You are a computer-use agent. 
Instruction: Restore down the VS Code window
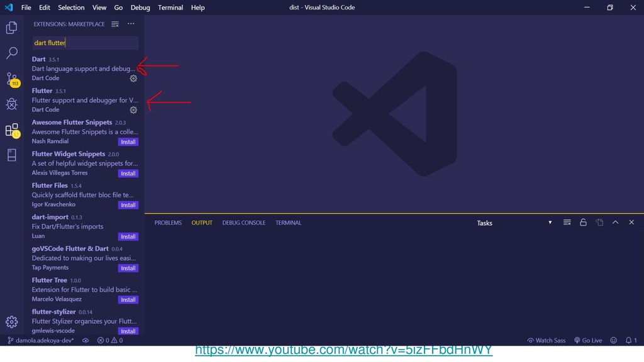(610, 8)
